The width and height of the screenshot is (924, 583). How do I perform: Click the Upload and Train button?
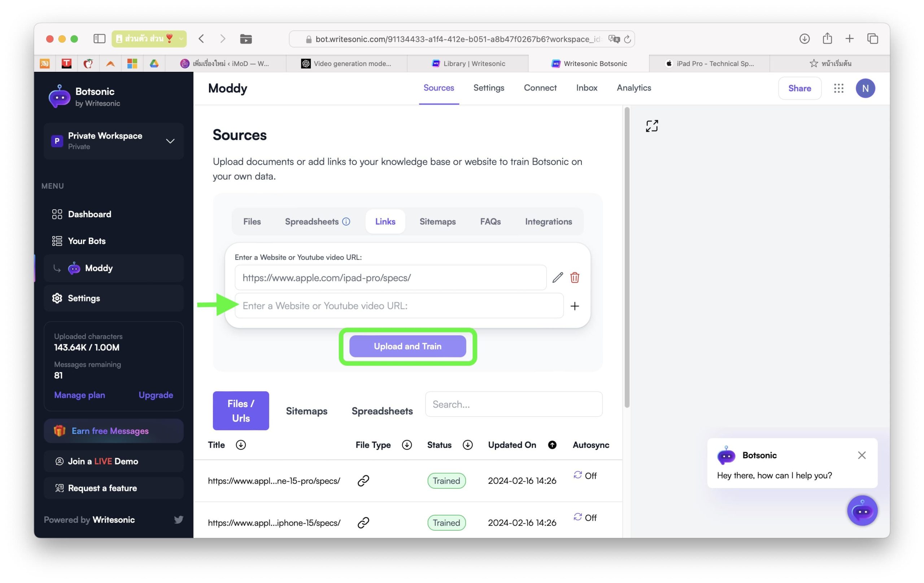407,346
